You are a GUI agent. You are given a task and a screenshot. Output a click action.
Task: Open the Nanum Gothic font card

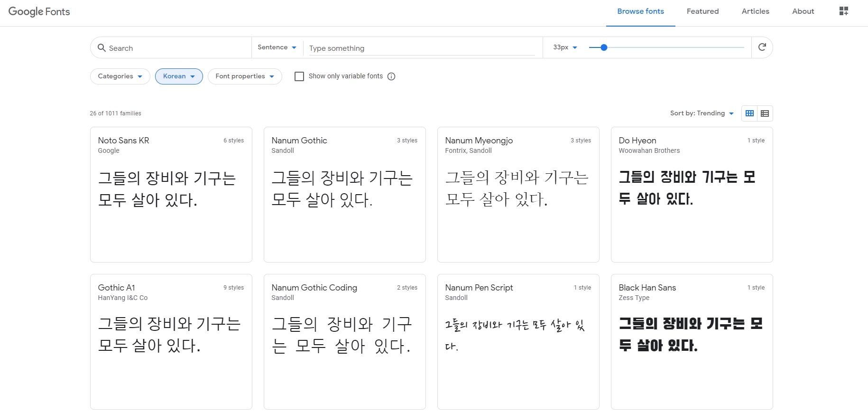[344, 195]
